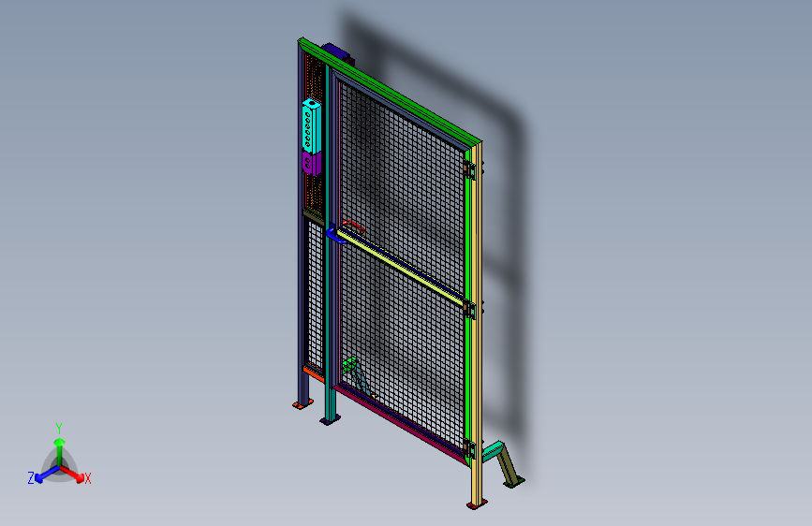Click the blue Z axis of the triad

[48, 475]
